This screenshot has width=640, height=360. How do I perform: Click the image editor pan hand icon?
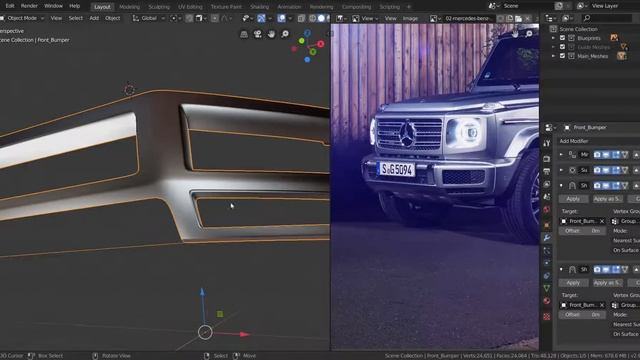click(515, 34)
